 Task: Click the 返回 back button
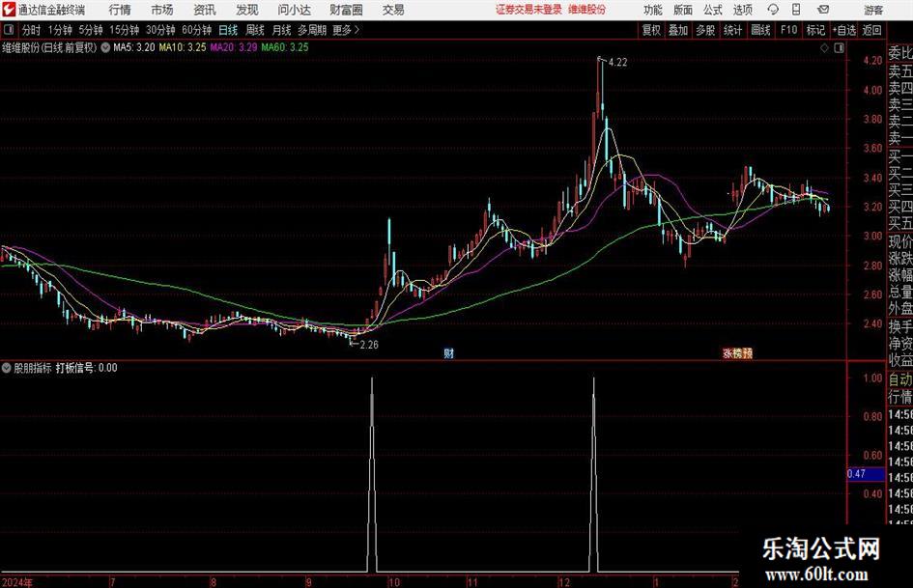pyautogui.click(x=871, y=30)
